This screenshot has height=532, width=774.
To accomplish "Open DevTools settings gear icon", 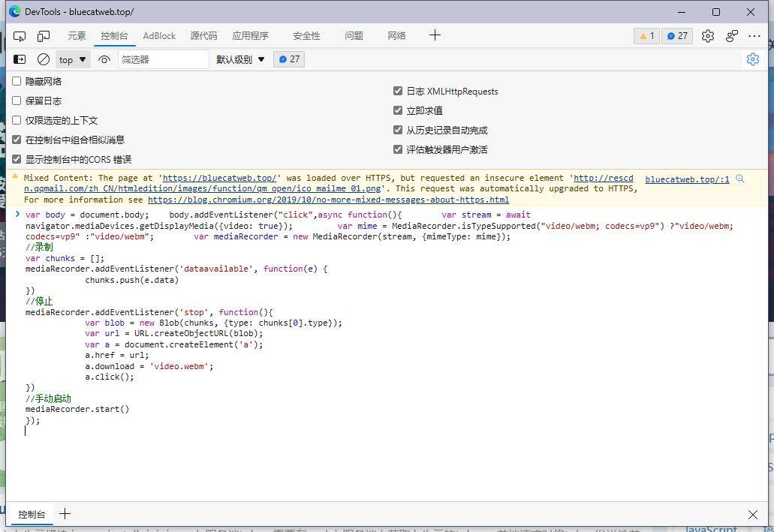I will point(707,36).
